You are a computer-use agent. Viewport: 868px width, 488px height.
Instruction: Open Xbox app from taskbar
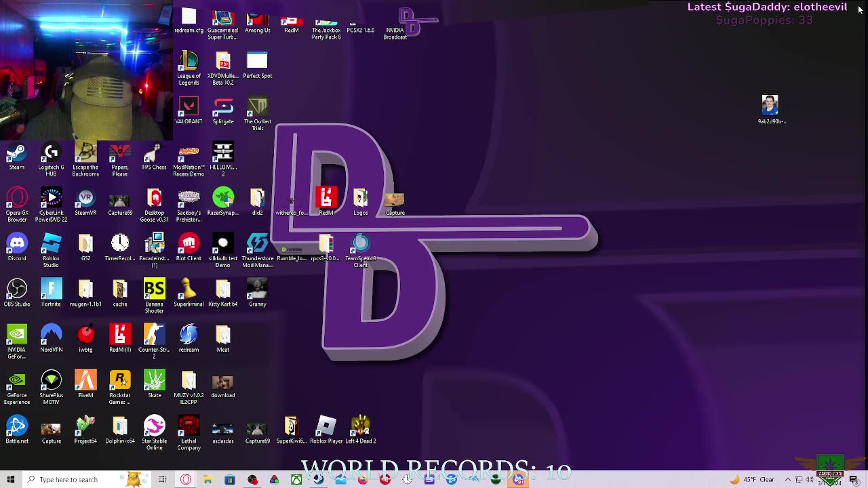296,480
